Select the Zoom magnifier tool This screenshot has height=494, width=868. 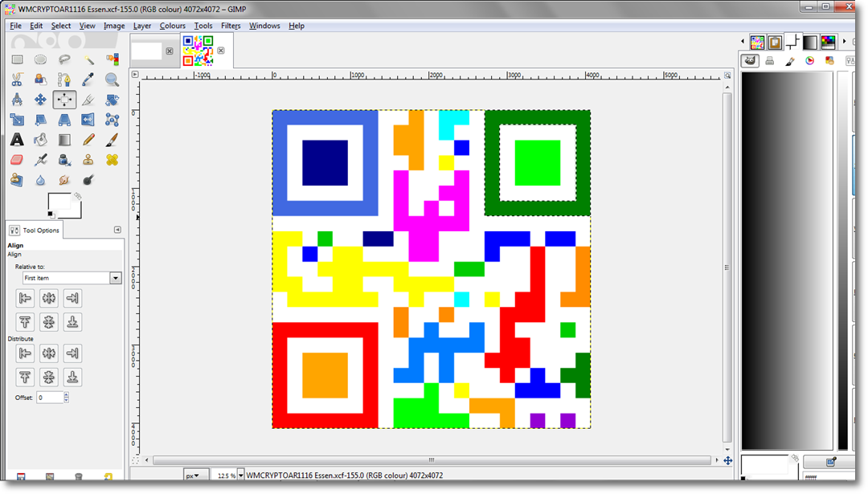pos(112,80)
